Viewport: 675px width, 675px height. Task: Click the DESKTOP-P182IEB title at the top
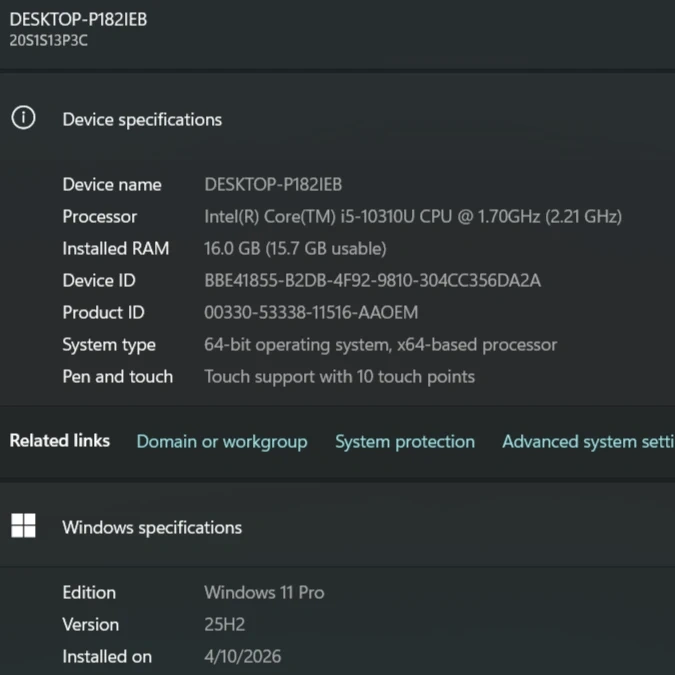click(x=78, y=19)
